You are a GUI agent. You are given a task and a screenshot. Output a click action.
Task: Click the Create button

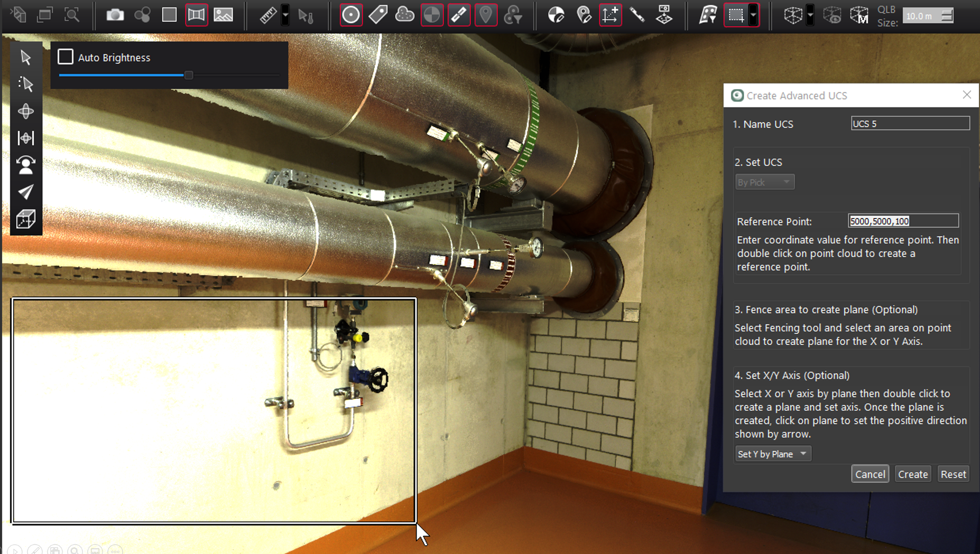point(912,474)
